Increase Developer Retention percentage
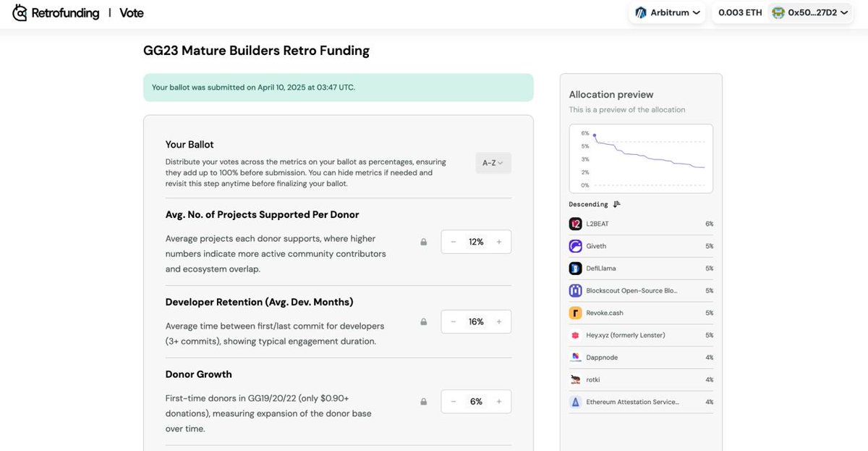 tap(499, 321)
